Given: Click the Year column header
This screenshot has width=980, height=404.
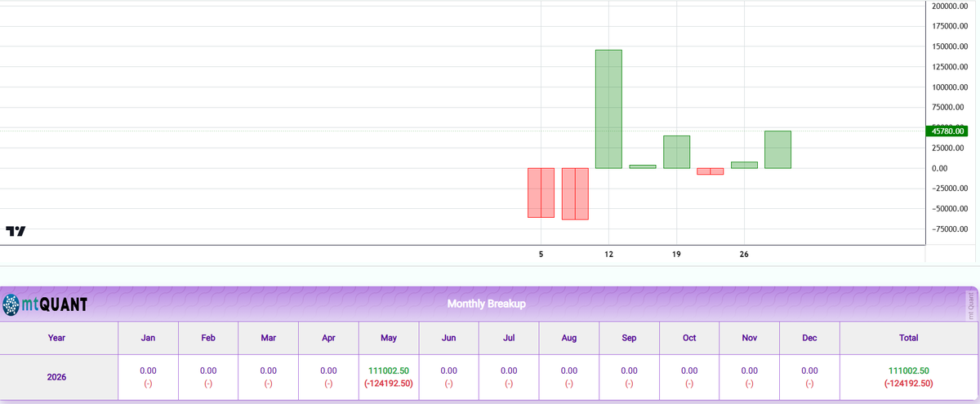Looking at the screenshot, I should (57, 337).
